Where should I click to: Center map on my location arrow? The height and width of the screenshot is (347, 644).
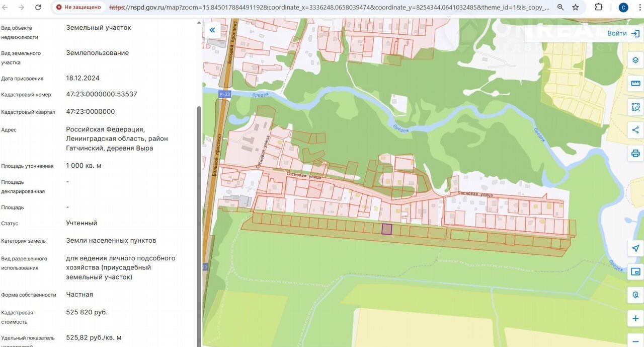(635, 249)
